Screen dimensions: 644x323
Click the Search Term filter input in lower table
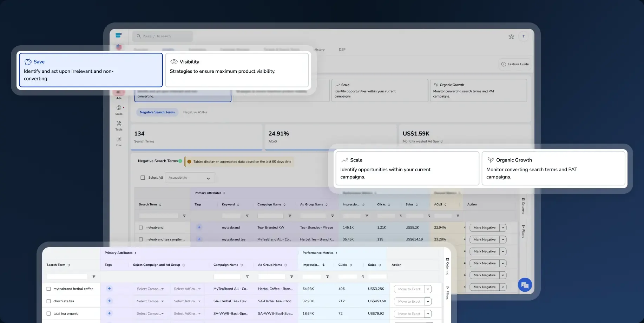pos(67,277)
